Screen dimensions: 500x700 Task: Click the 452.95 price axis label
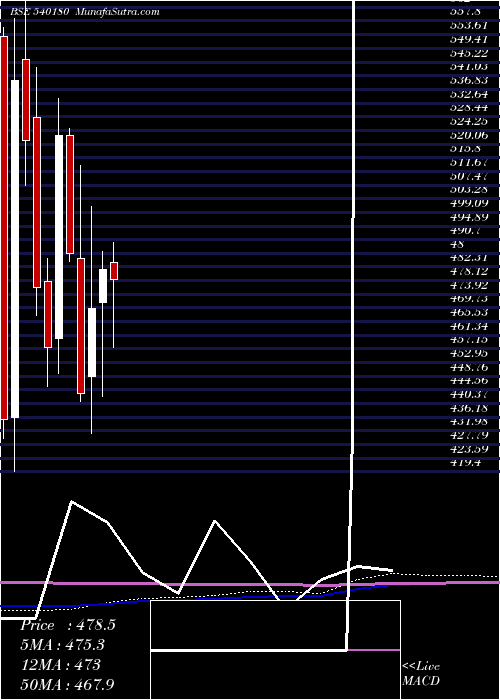(x=469, y=353)
